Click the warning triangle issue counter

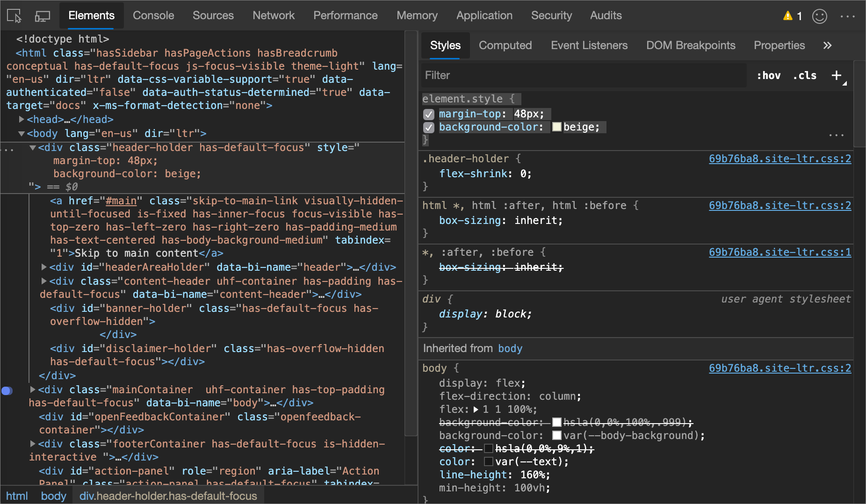[x=792, y=16]
